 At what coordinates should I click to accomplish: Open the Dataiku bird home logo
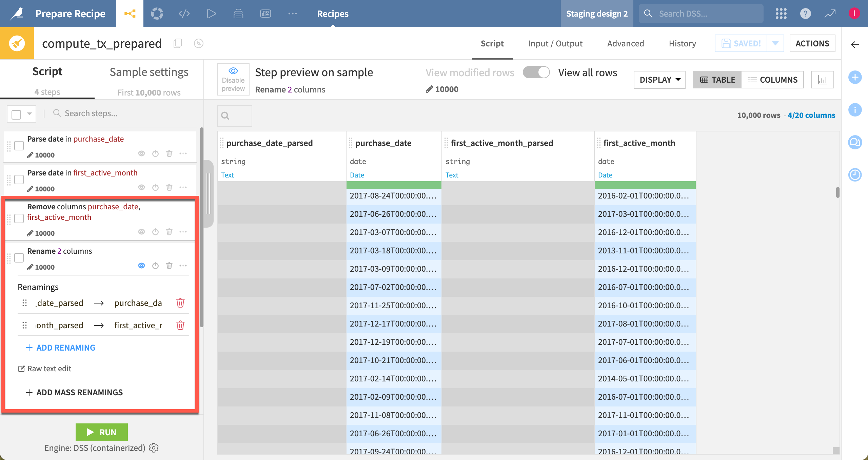coord(17,14)
